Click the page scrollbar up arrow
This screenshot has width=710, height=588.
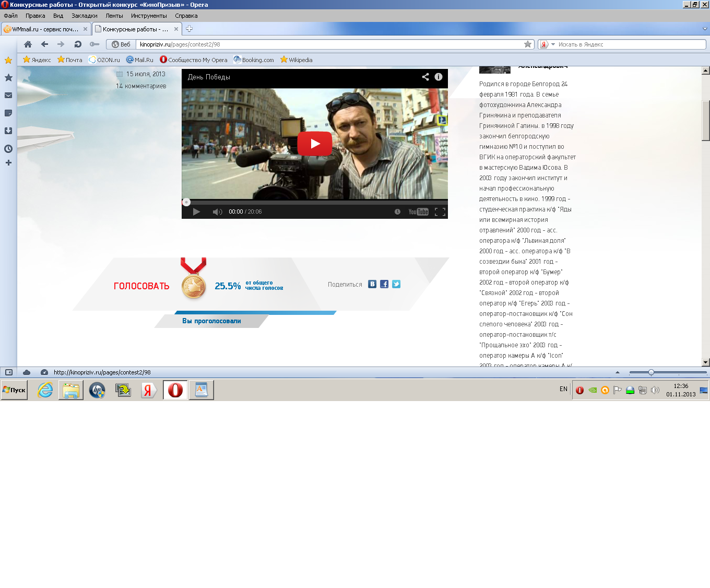(706, 70)
